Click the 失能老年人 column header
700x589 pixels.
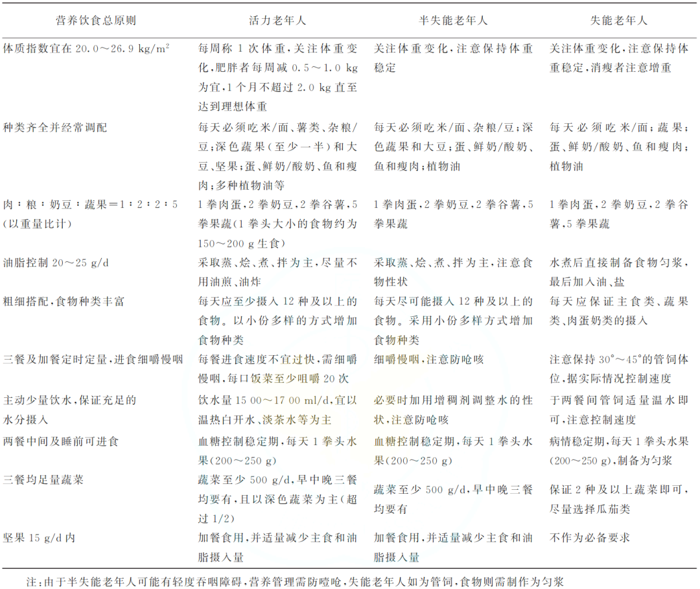click(x=619, y=19)
